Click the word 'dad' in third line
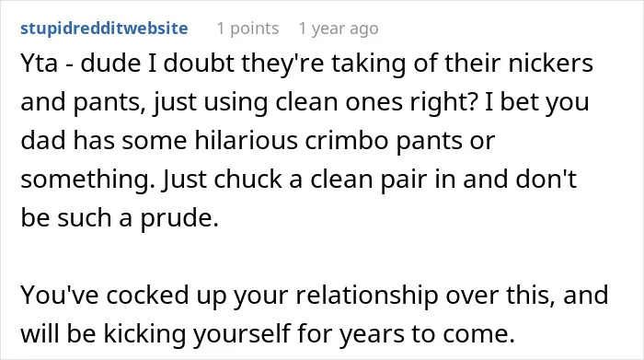Image resolution: width=644 pixels, height=360 pixels. click(x=43, y=141)
